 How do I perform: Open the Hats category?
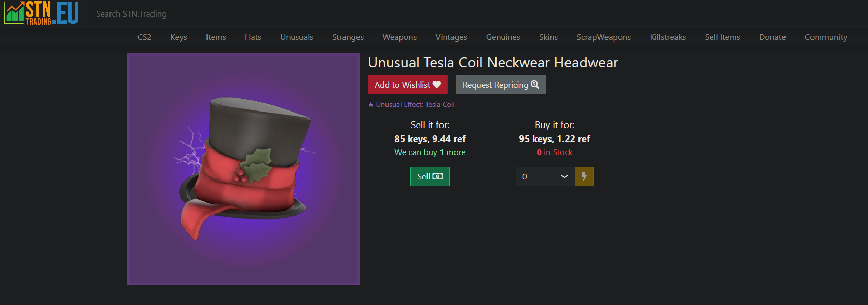[x=253, y=37]
